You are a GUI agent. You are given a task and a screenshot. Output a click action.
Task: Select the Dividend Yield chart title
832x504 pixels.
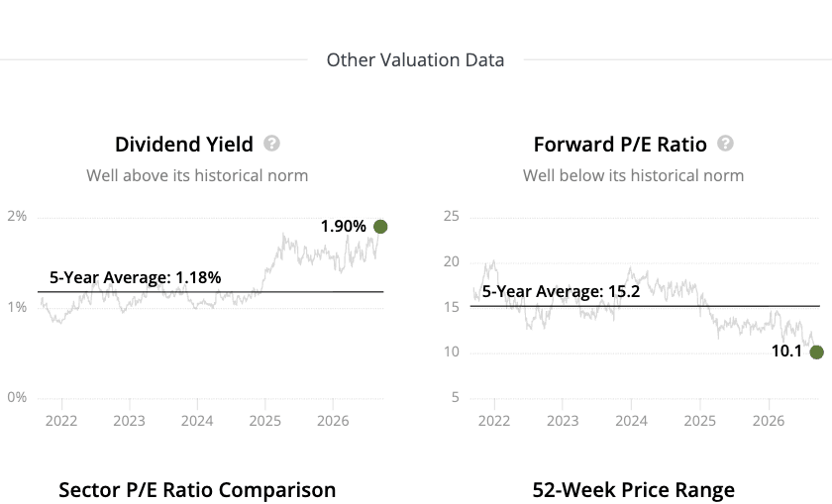(184, 145)
